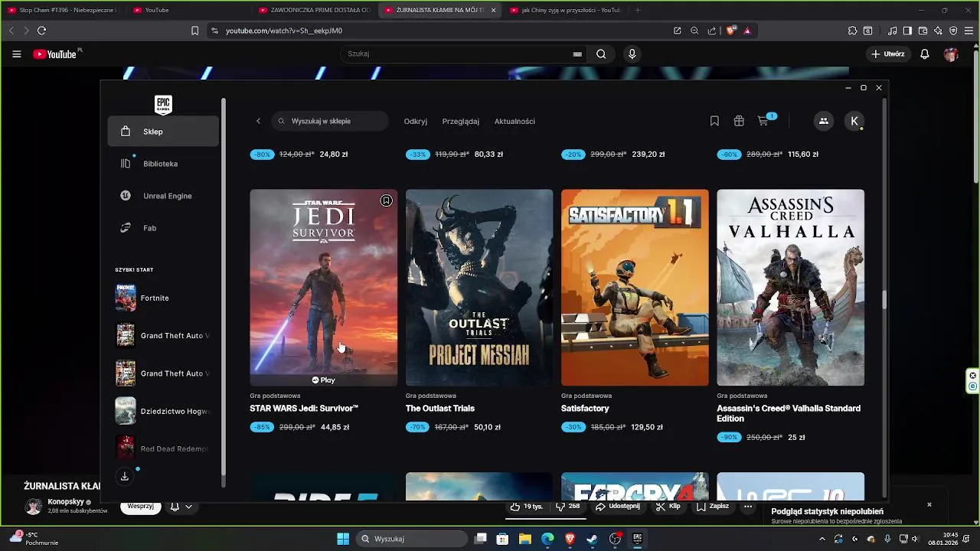Screen dimensions: 980x551
Task: Dismiss the Podgląd statystyk niepolubień popup
Action: [929, 504]
